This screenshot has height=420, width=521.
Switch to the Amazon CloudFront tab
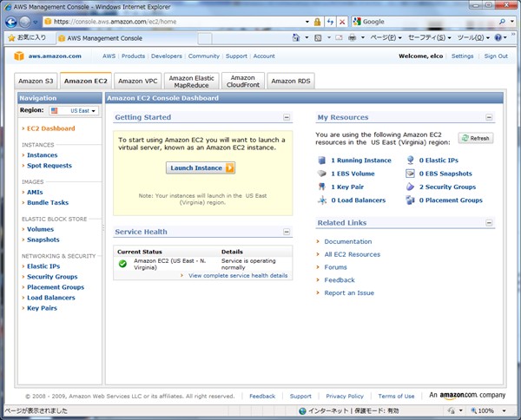(243, 81)
